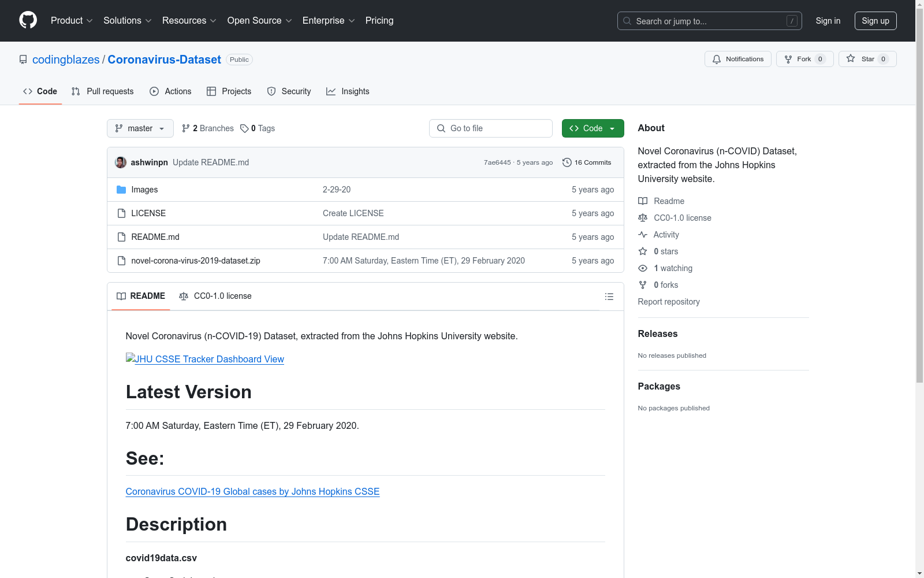Click the Activity pulse icon
Screen dimensions: 924x578
(x=643, y=235)
